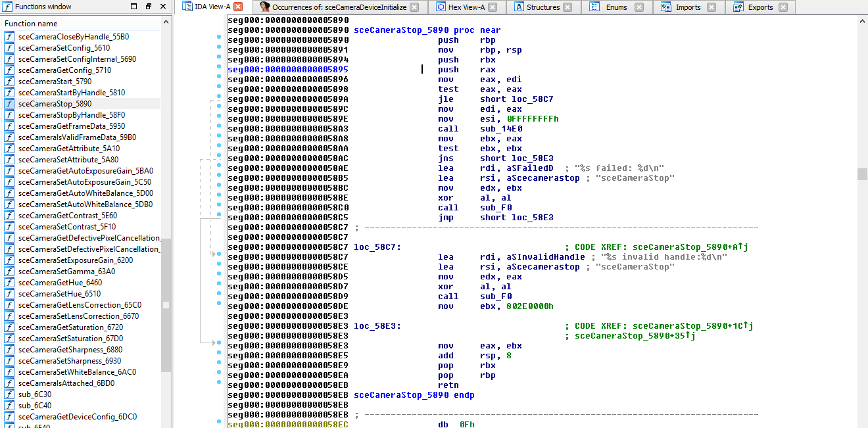Click the aSFailedD string reference
The width and height of the screenshot is (868, 428).
(530, 168)
